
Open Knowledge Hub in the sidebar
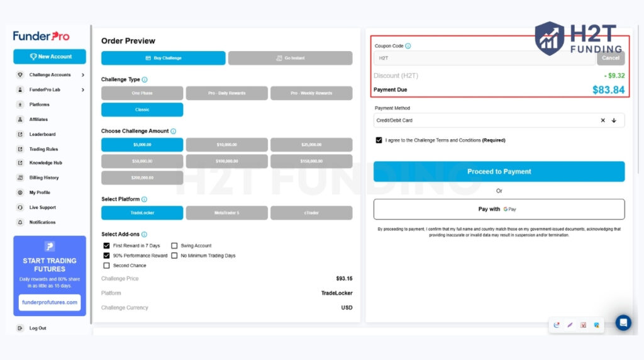[x=45, y=163]
